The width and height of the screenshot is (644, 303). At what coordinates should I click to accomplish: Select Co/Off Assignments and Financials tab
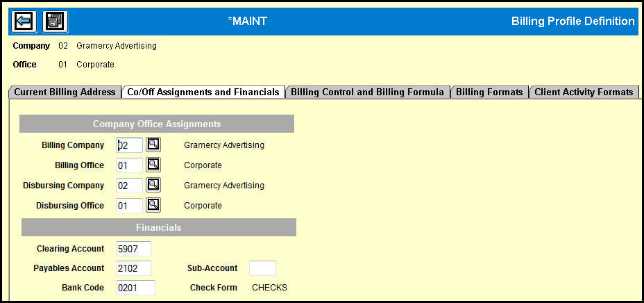pyautogui.click(x=203, y=92)
